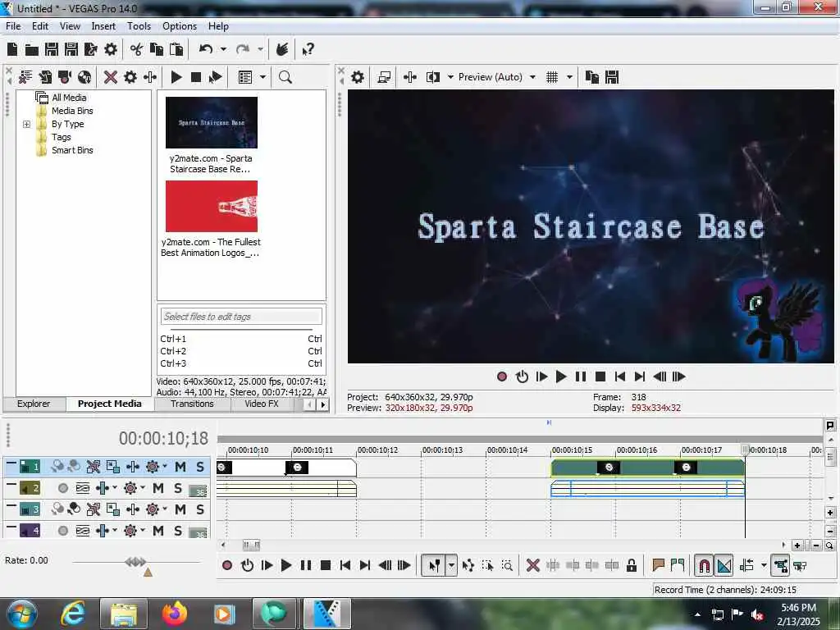The height and width of the screenshot is (630, 840).
Task: Open Video Preview properties gear
Action: click(x=358, y=77)
